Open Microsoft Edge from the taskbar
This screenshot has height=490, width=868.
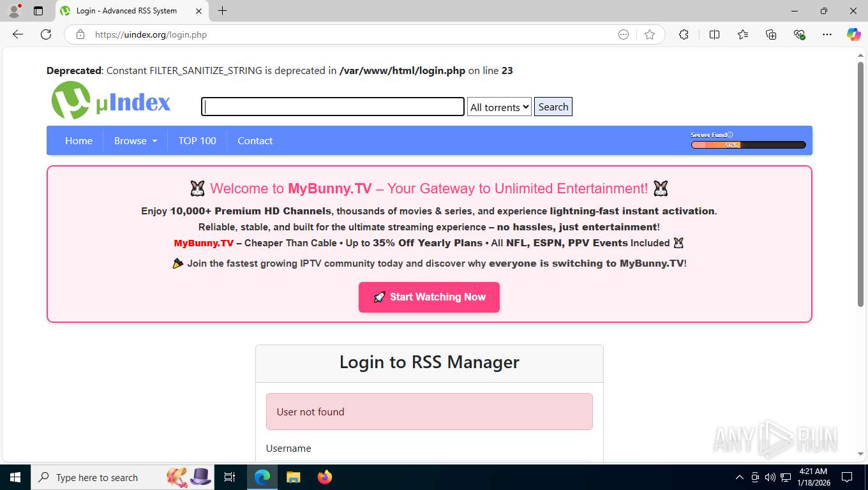[x=262, y=477]
